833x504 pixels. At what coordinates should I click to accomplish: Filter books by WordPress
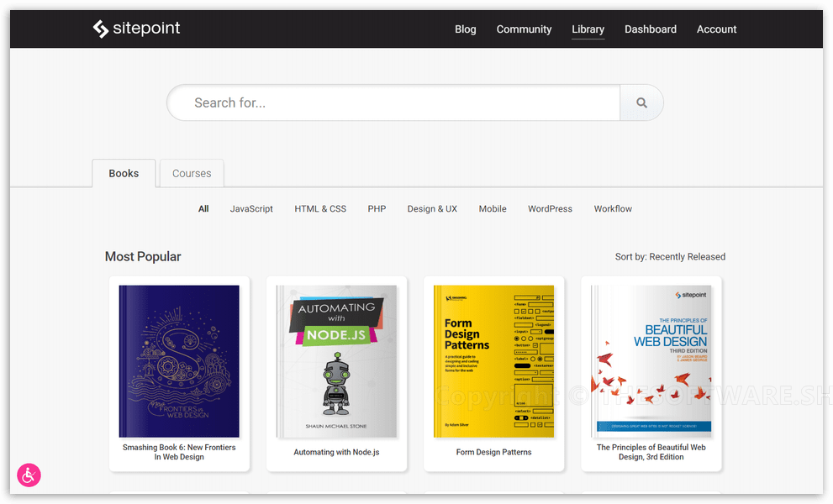(550, 208)
